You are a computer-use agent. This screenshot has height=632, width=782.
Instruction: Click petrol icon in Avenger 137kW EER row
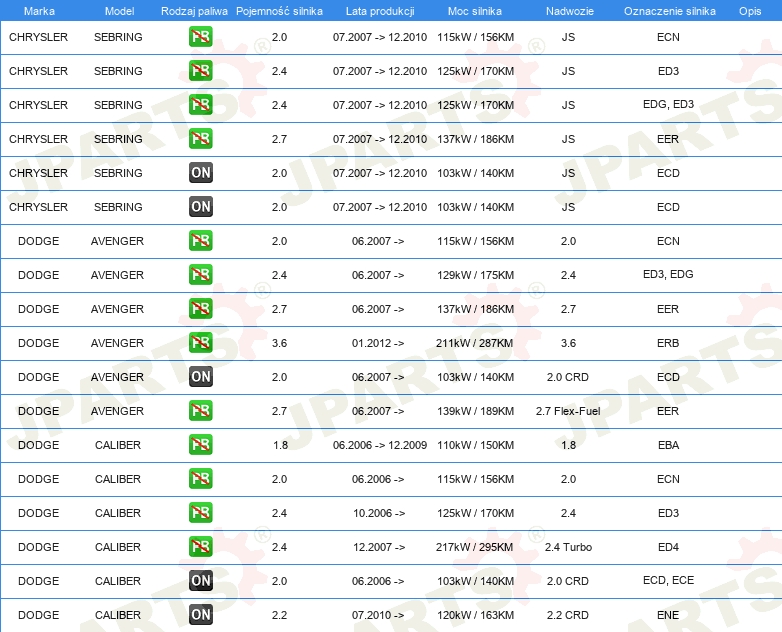(x=200, y=309)
